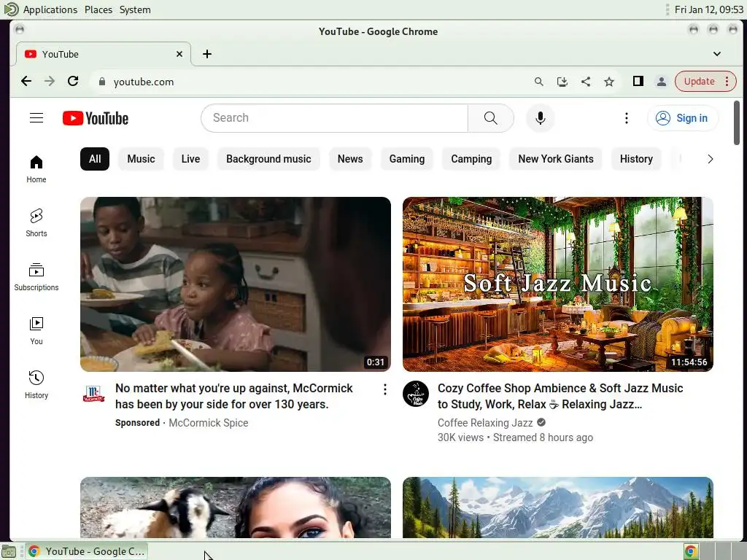Screen dimensions: 747x560
Task: Open the Applications menu
Action: coord(50,9)
